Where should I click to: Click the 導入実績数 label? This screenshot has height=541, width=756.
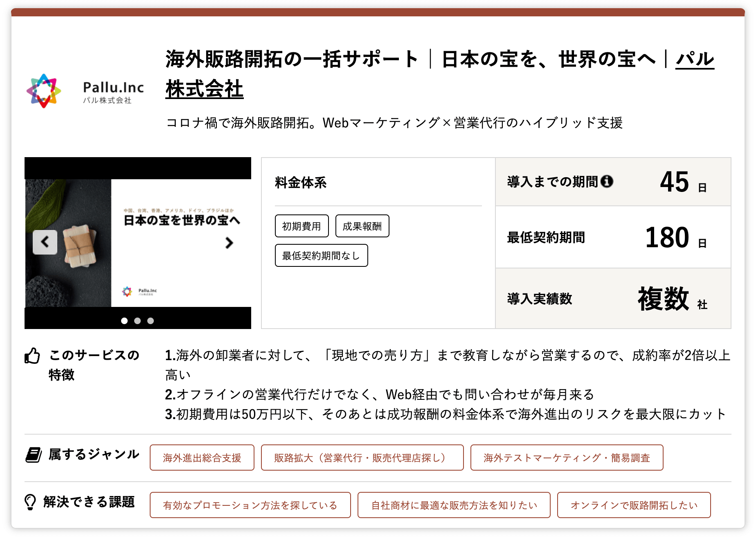tap(540, 299)
